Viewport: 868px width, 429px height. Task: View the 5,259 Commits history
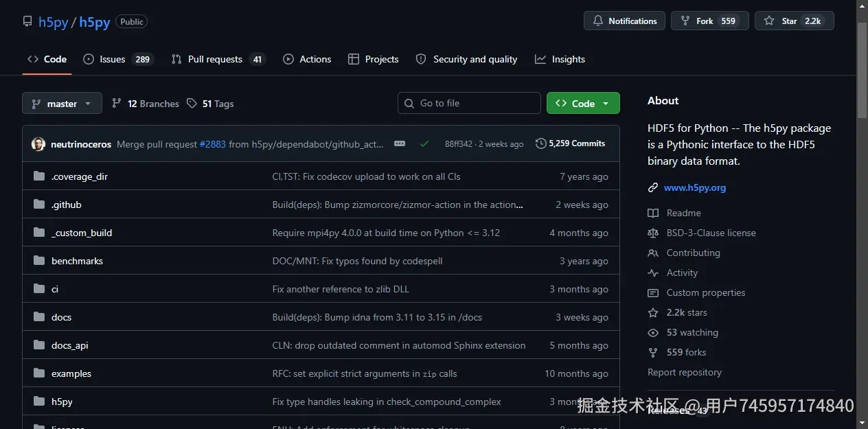pyautogui.click(x=571, y=143)
